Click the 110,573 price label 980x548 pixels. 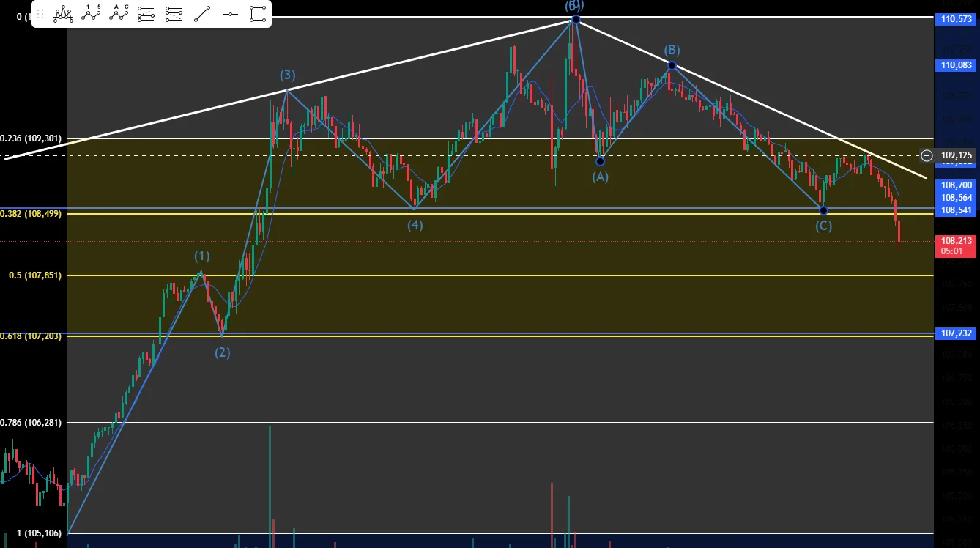[x=957, y=19]
